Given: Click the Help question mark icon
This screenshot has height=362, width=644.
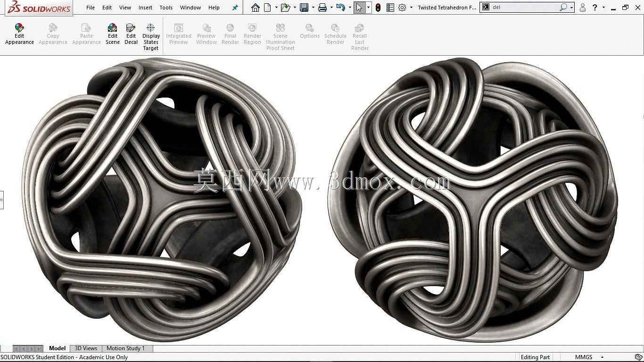Looking at the screenshot, I should pyautogui.click(x=595, y=8).
